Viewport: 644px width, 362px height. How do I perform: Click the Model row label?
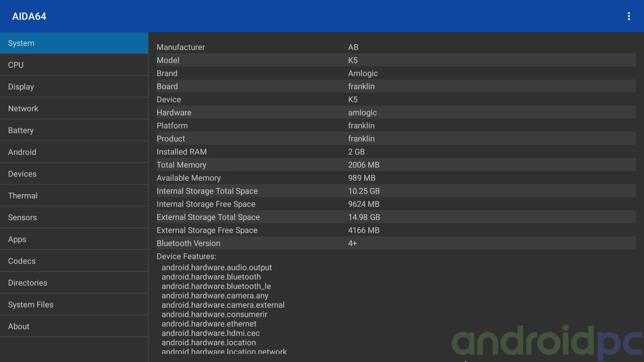[168, 60]
